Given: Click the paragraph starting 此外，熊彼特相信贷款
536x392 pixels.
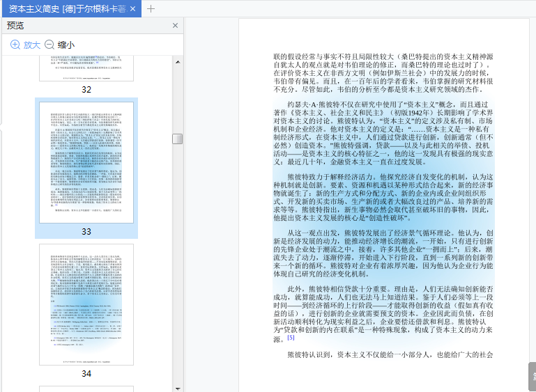Looking at the screenshot, I should pyautogui.click(x=383, y=314).
